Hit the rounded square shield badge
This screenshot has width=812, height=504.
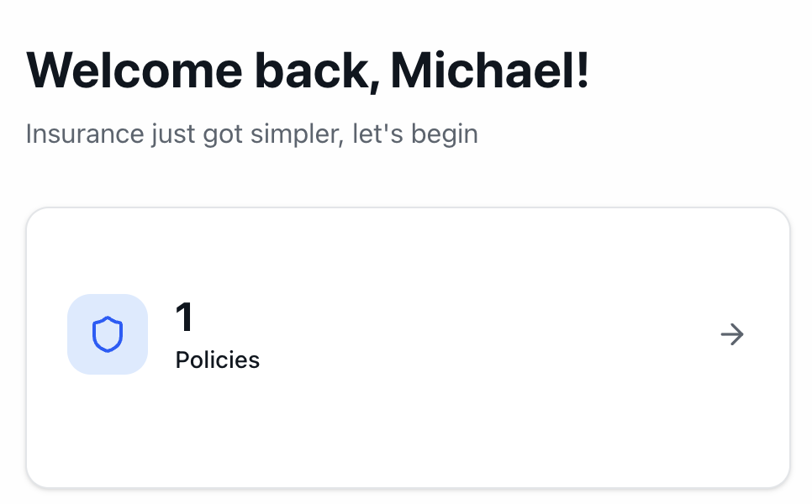coord(108,334)
